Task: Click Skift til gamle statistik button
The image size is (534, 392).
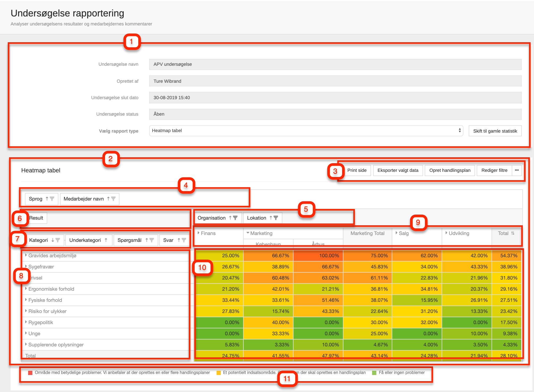Action: click(495, 131)
